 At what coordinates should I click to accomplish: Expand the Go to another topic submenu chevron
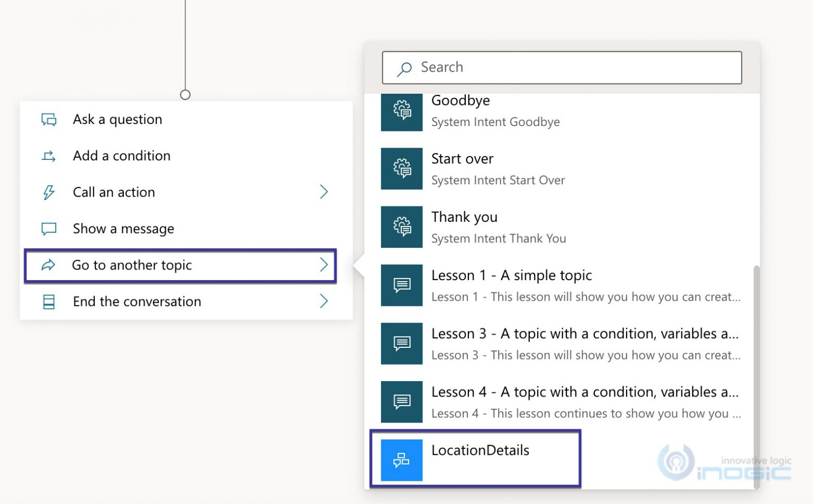click(x=324, y=266)
